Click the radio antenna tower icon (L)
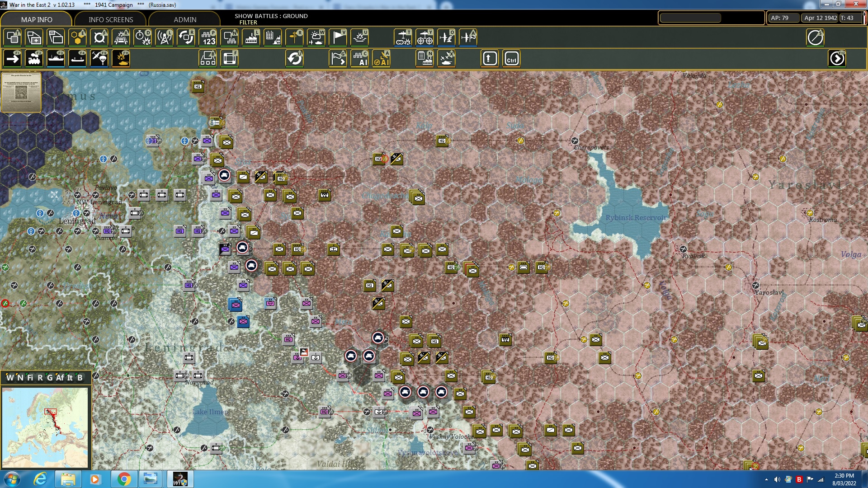Image resolution: width=868 pixels, height=488 pixels. pyautogui.click(x=164, y=38)
